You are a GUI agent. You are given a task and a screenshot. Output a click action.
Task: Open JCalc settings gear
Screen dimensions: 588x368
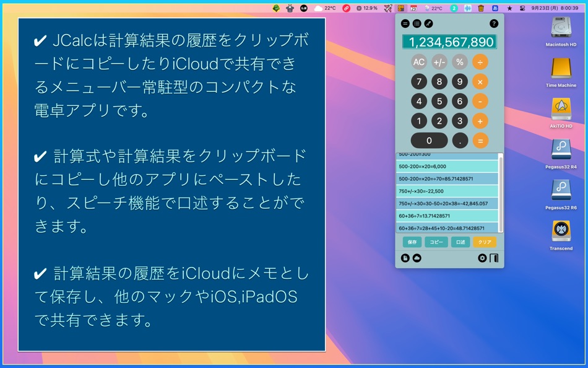click(482, 258)
